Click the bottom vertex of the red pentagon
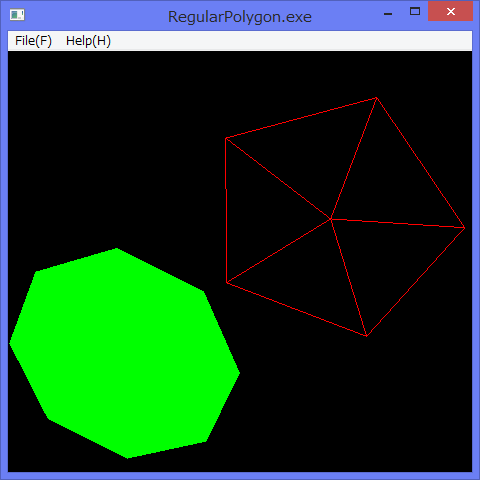Screen dimensions: 480x480 (367, 336)
